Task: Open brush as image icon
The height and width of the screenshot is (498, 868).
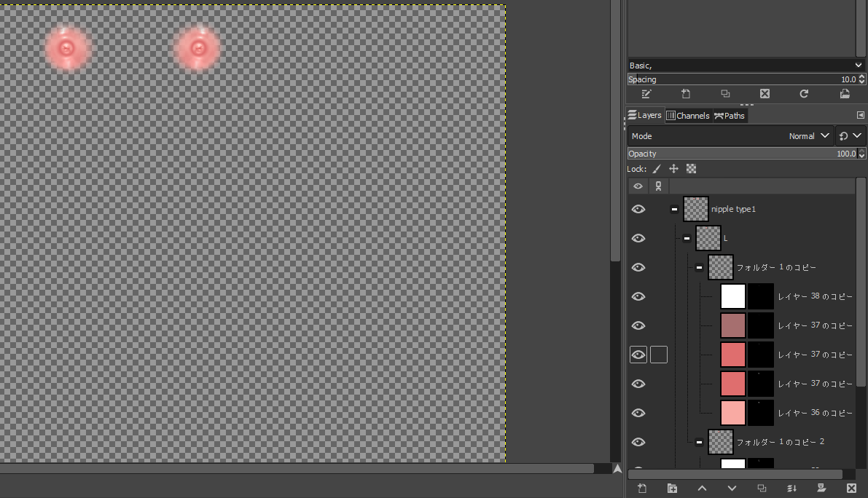Action: pyautogui.click(x=844, y=94)
